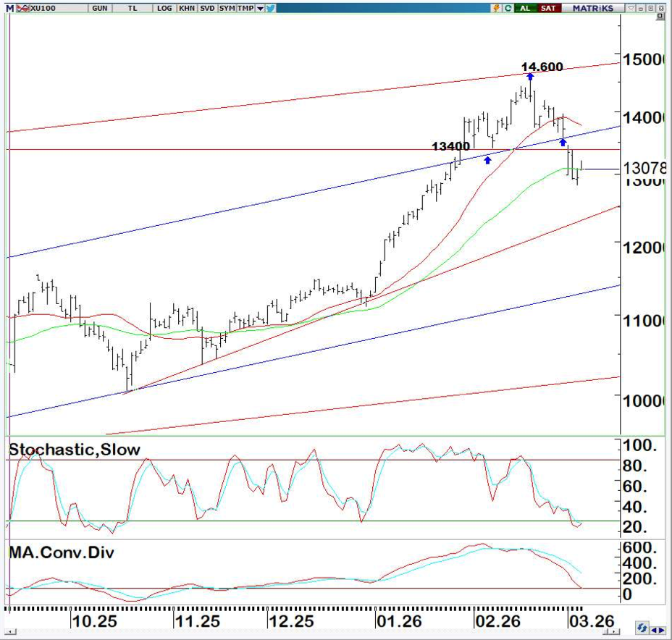Click the blue sync arrows icon
This screenshot has height=640, width=672.
[642, 628]
